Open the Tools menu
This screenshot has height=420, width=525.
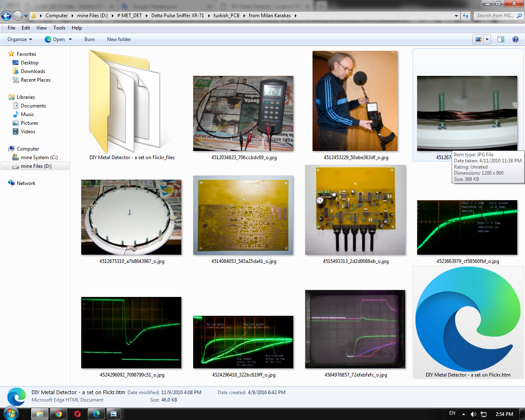[59, 28]
